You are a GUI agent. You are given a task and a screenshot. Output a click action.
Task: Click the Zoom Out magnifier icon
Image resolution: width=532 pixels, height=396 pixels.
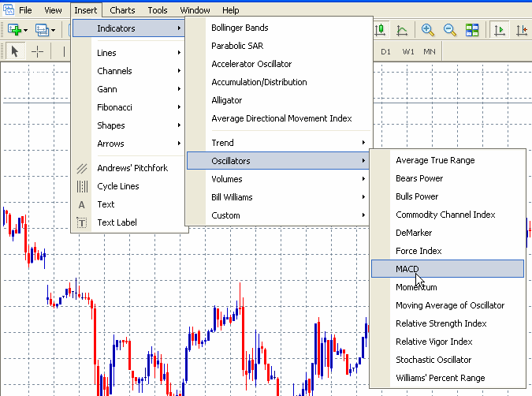tap(449, 30)
